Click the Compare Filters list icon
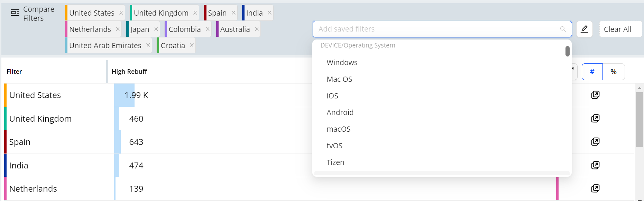This screenshot has height=201, width=644. coord(15,13)
